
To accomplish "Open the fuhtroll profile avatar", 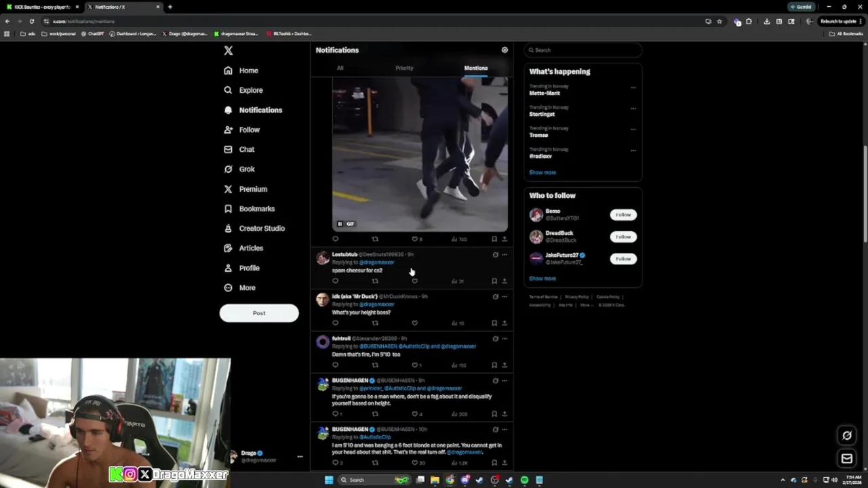I will coord(323,342).
